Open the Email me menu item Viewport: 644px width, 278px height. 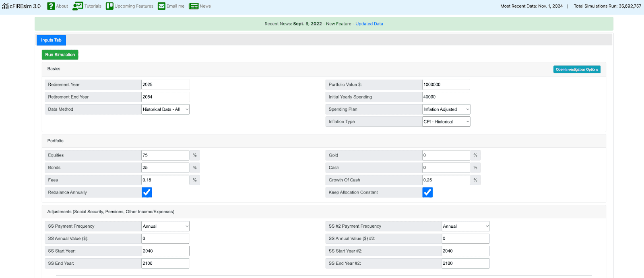click(175, 6)
